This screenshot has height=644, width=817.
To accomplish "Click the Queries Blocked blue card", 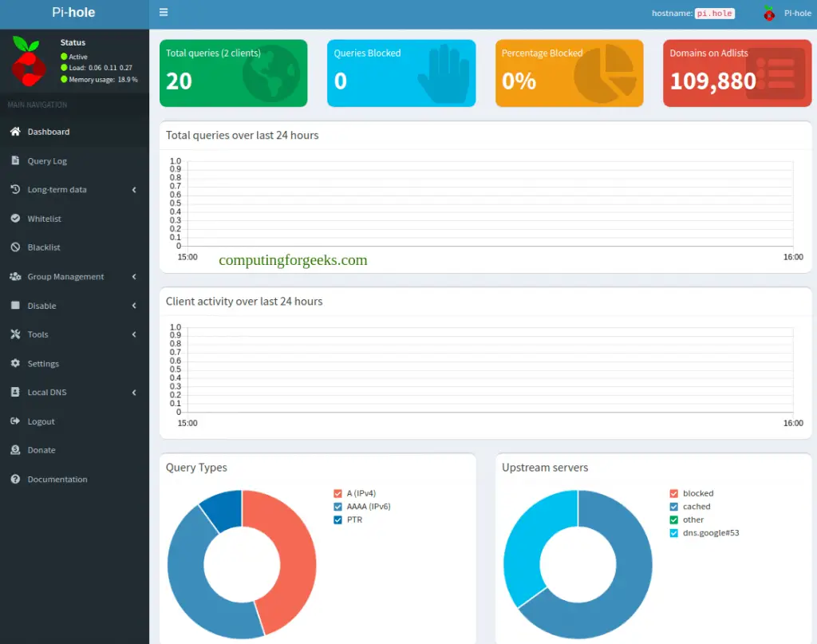I will tap(401, 73).
